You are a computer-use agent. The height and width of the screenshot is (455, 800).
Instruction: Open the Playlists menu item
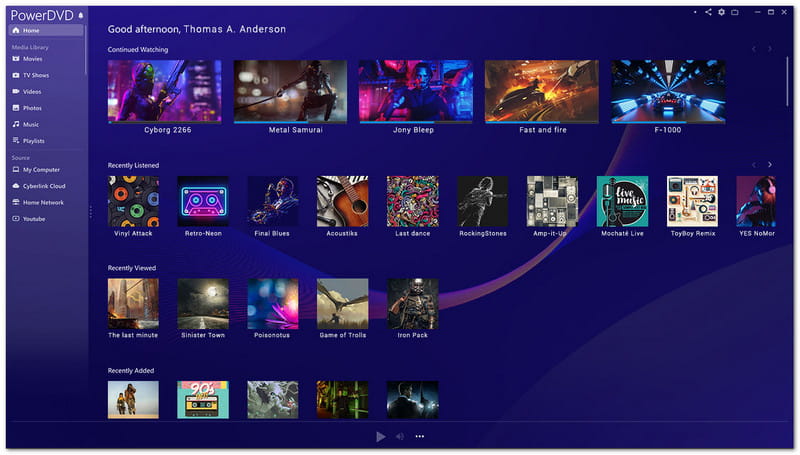pos(33,140)
